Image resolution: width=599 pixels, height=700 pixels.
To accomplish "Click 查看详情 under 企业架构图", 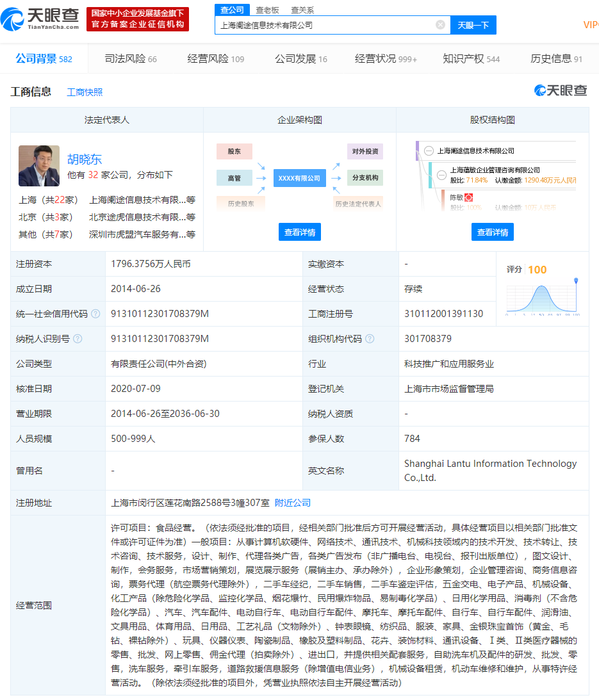I will click(299, 232).
